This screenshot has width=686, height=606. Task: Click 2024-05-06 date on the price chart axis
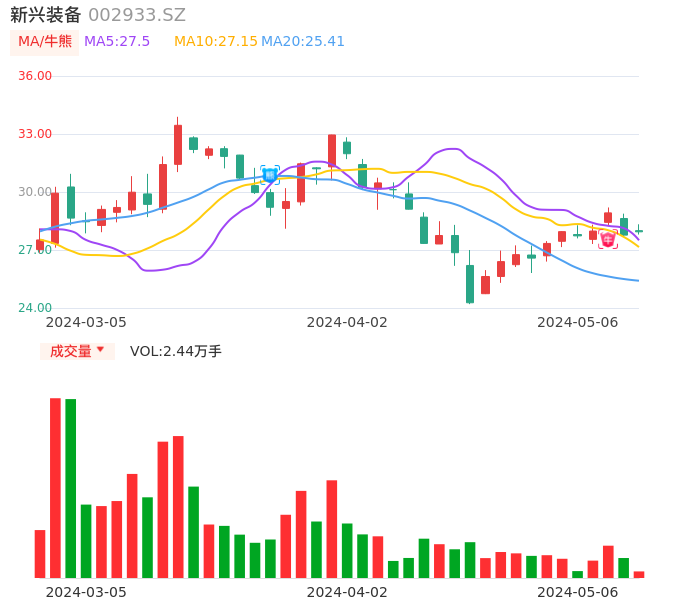(x=578, y=322)
